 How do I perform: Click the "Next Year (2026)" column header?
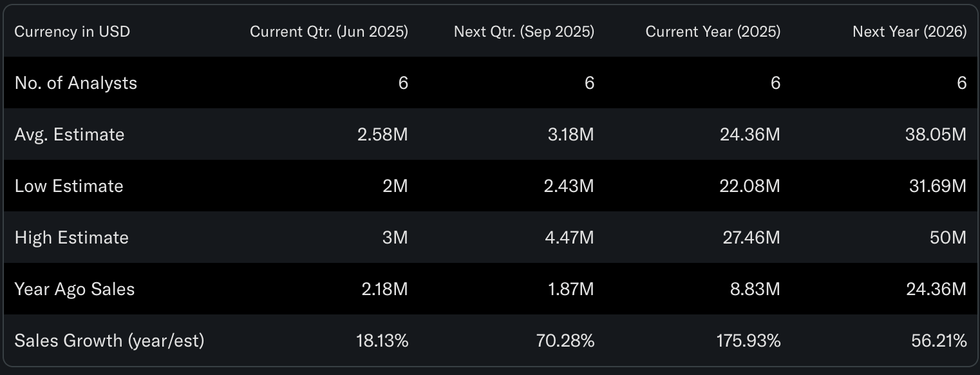coord(909,32)
